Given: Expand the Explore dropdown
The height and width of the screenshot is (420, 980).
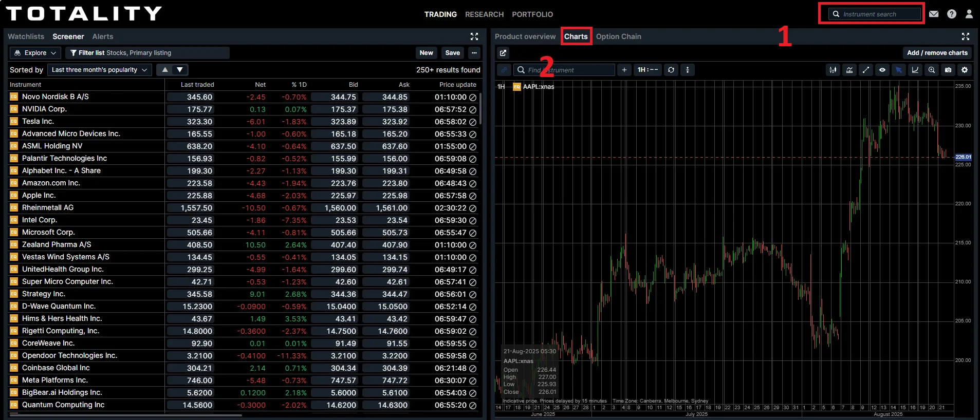Looking at the screenshot, I should (x=35, y=53).
